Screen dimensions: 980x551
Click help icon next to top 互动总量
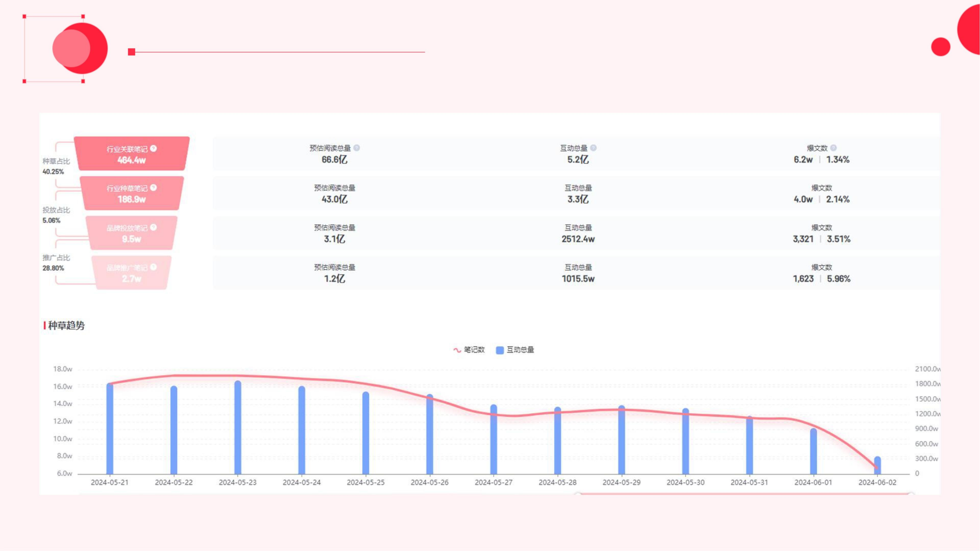click(x=593, y=148)
